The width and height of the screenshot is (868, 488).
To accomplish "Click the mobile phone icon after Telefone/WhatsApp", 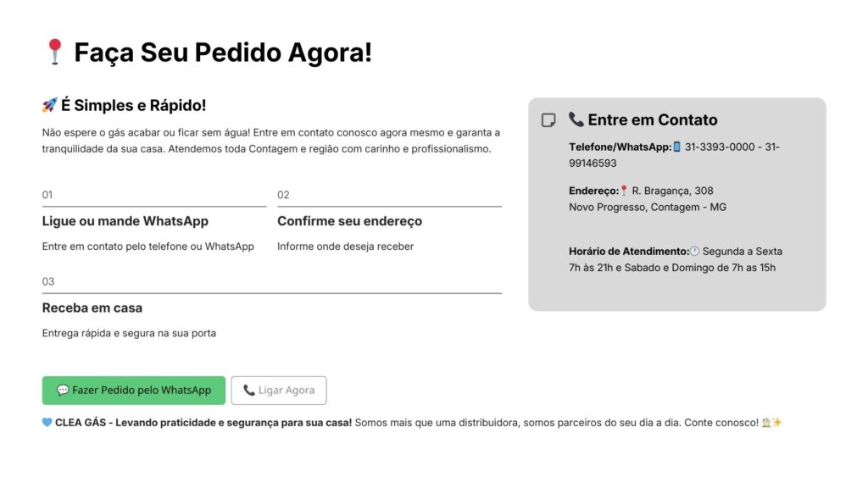I will pos(676,147).
